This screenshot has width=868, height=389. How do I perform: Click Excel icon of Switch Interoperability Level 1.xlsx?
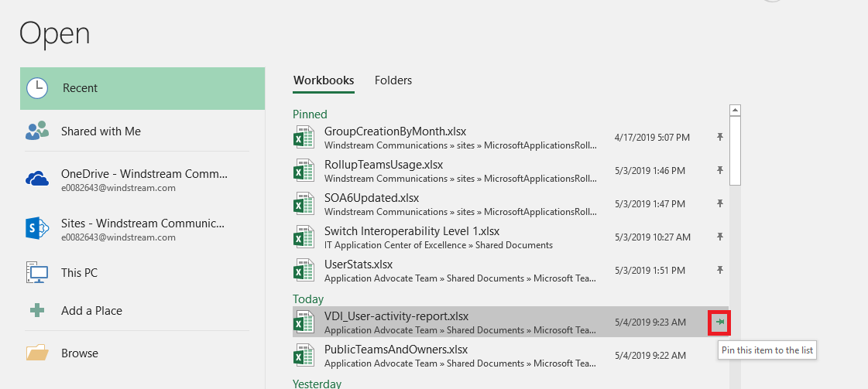pyautogui.click(x=304, y=237)
